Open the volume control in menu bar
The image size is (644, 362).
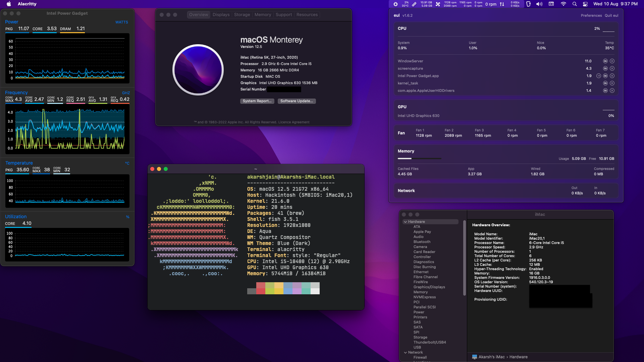click(x=539, y=4)
